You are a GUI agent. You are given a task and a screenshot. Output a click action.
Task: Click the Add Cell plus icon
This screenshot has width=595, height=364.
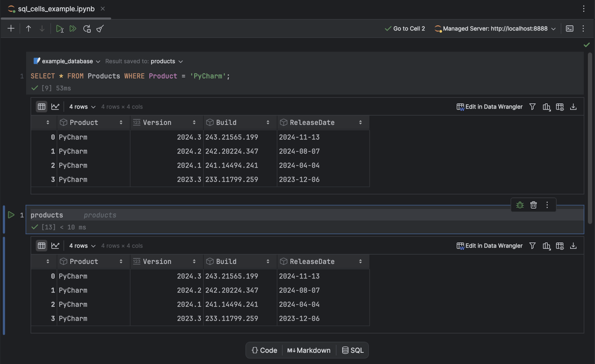click(11, 29)
